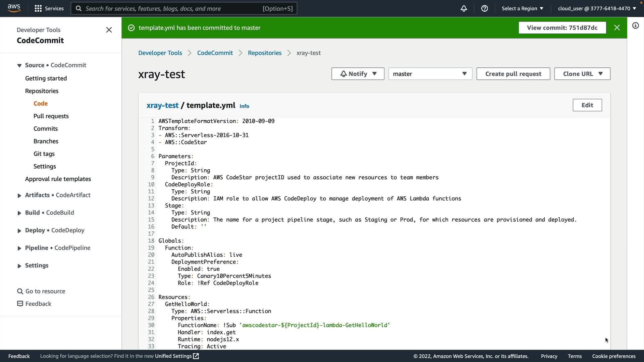This screenshot has height=362, width=644.
Task: Open the master branch dropdown
Action: pyautogui.click(x=430, y=74)
